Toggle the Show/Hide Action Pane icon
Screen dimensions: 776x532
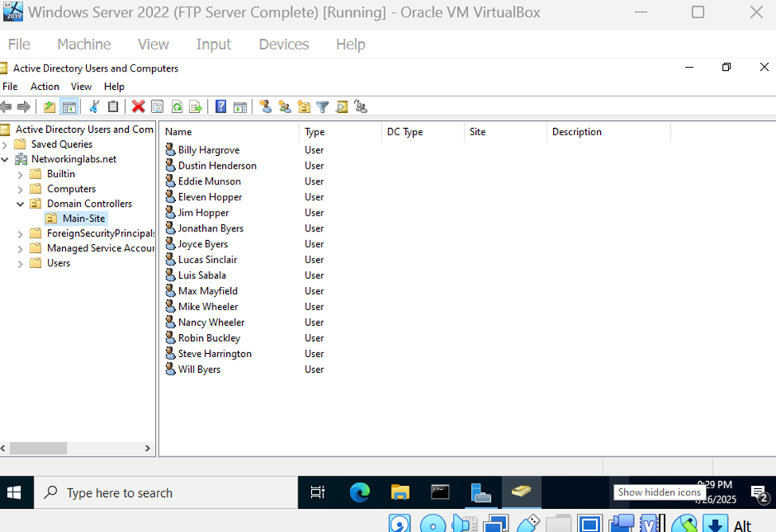pos(240,107)
